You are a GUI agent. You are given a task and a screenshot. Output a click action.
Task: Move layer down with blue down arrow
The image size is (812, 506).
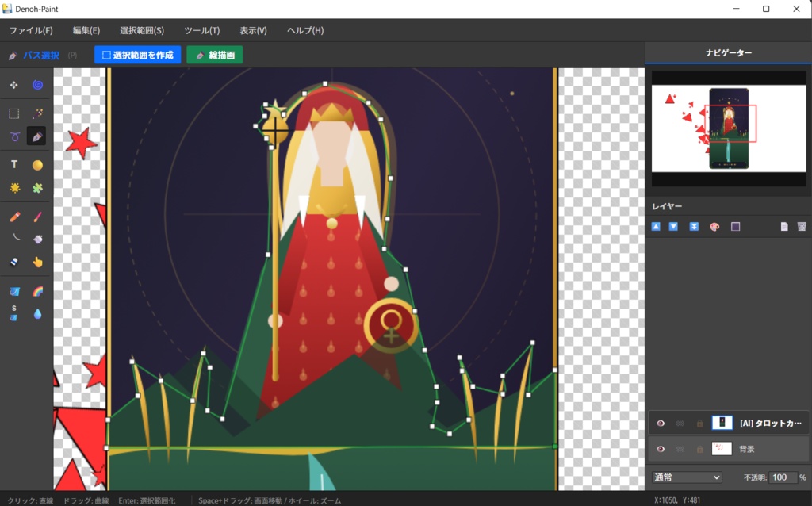point(673,226)
